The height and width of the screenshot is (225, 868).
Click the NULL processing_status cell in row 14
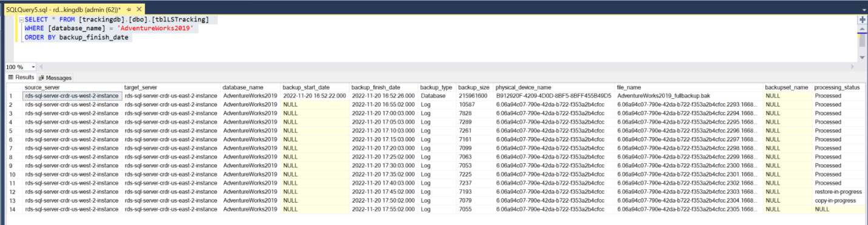point(838,209)
